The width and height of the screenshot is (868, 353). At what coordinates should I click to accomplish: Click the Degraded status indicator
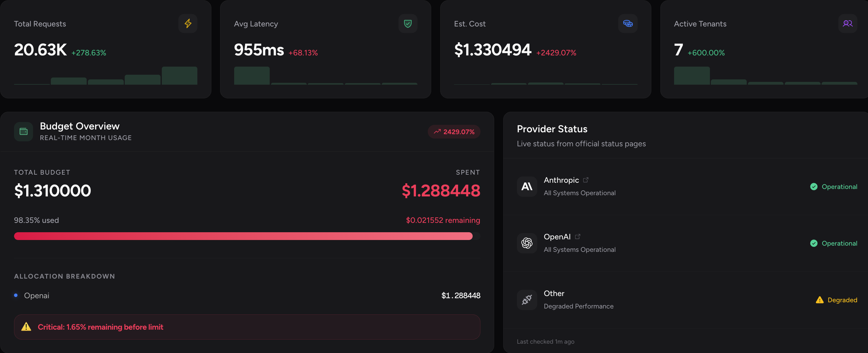(x=836, y=300)
